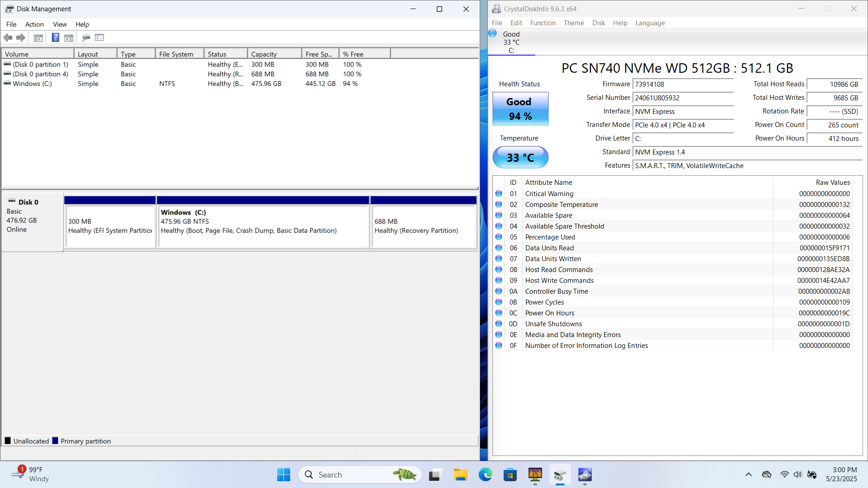Open Language menu in CrystalDiskInfo
868x488 pixels.
(650, 23)
